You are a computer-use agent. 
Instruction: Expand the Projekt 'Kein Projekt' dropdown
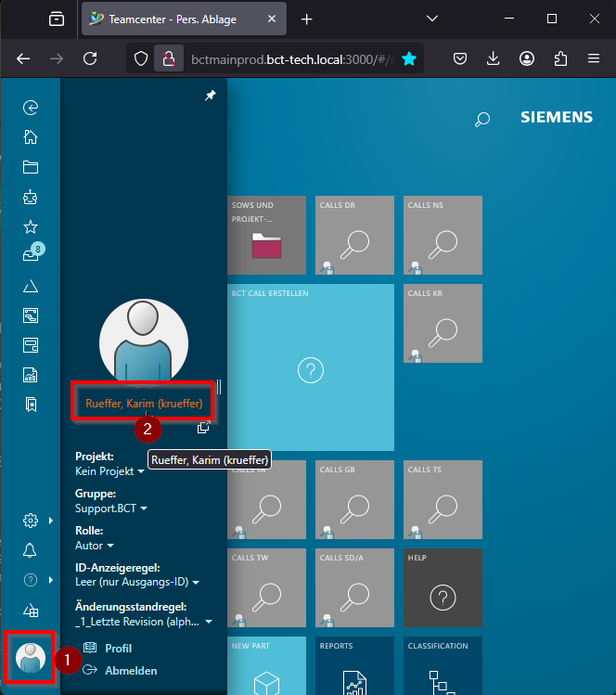tap(109, 471)
